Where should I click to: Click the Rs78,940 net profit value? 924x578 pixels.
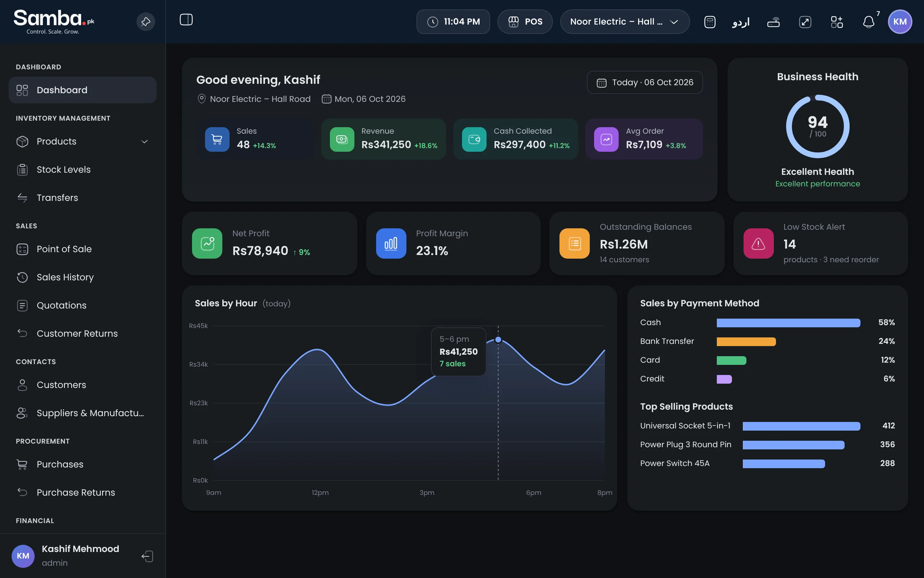tap(260, 251)
